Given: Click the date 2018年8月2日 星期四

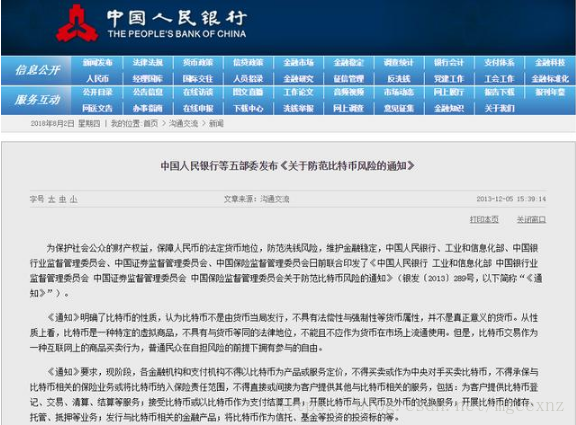Looking at the screenshot, I should pos(65,124).
